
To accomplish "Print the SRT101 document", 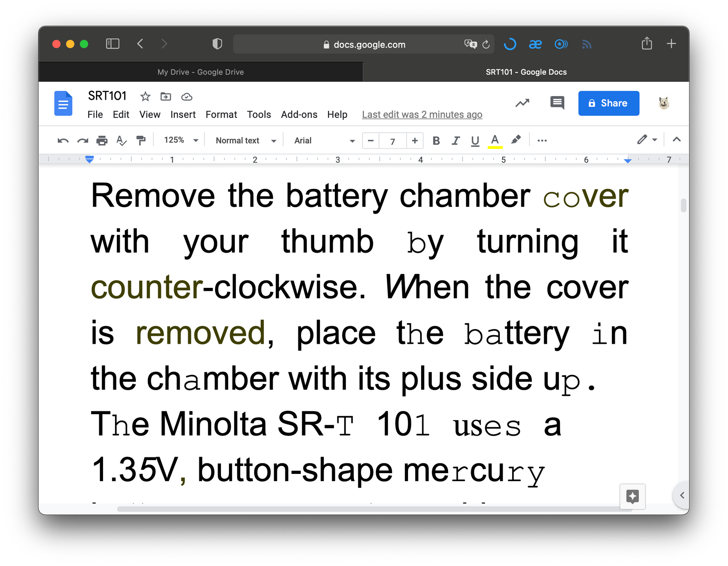I will tap(102, 140).
